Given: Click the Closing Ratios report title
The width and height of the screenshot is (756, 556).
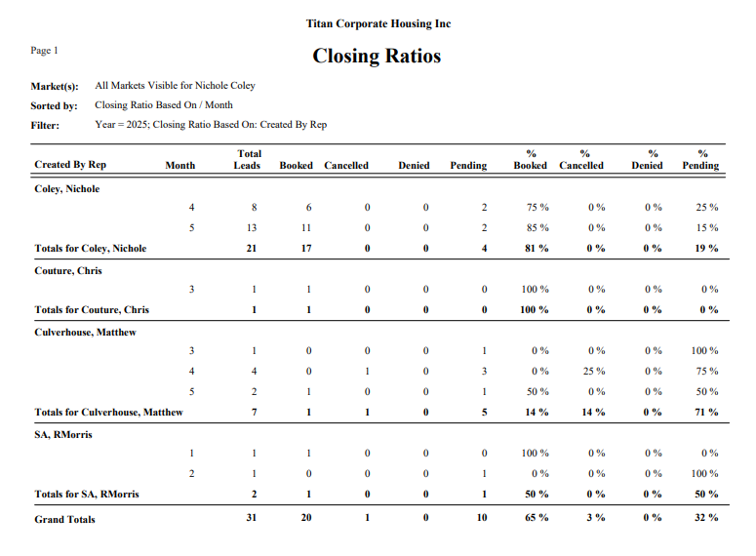Looking at the screenshot, I should pyautogui.click(x=377, y=57).
